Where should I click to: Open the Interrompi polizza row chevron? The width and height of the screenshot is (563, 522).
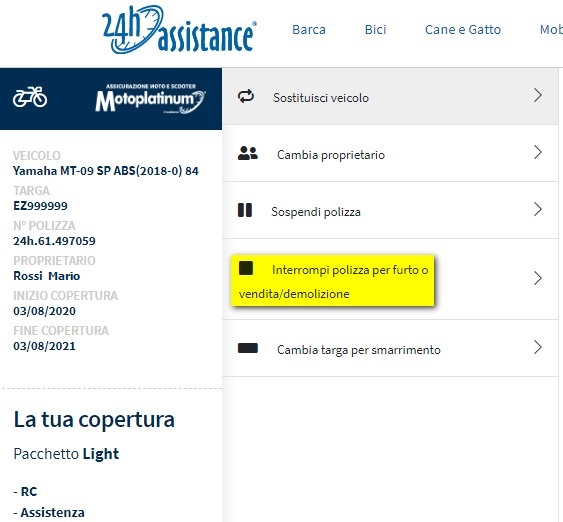pos(538,278)
